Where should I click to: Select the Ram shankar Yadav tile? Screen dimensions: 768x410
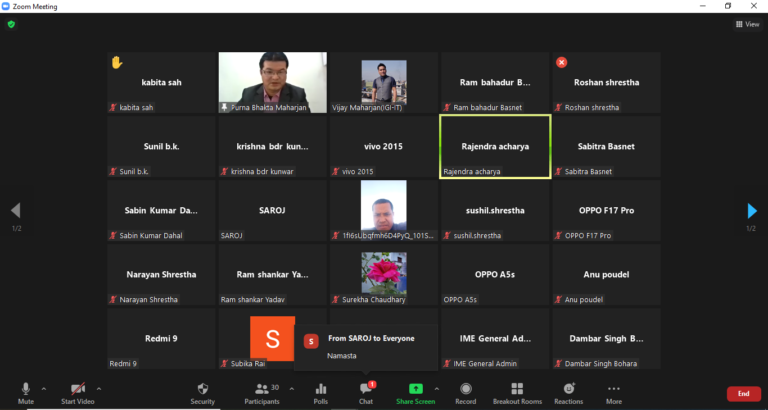point(272,274)
